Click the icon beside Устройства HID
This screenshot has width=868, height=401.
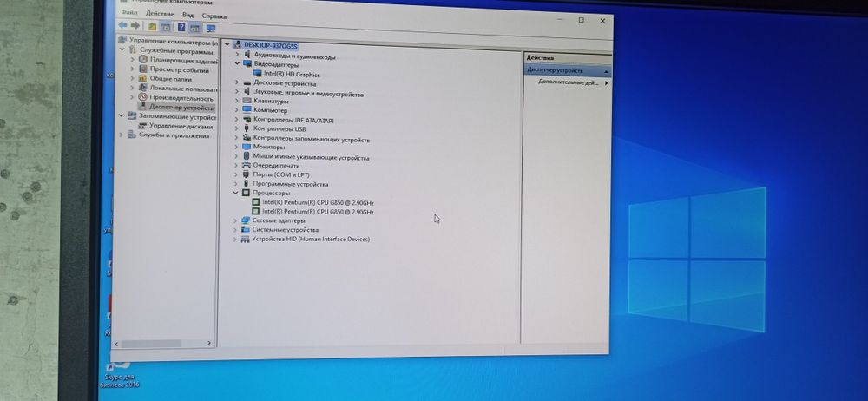click(x=246, y=239)
